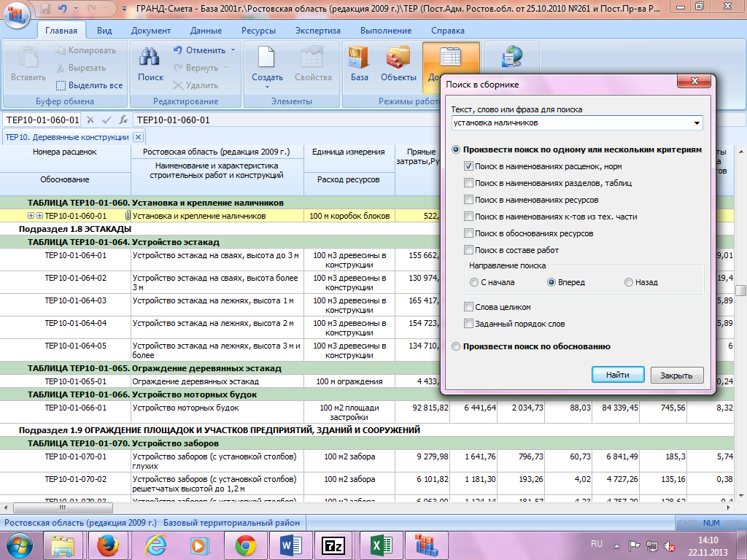Expand the Создать dropdown arrow
Viewport: 747px width, 560px height.
(267, 87)
